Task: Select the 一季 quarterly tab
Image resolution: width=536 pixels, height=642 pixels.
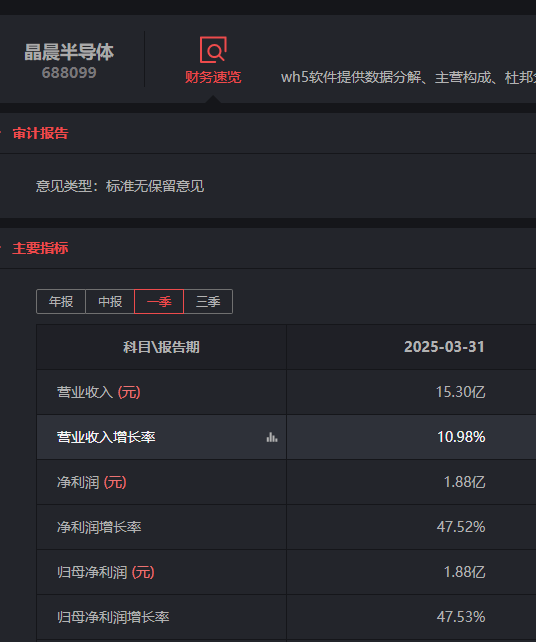Action: pyautogui.click(x=159, y=302)
